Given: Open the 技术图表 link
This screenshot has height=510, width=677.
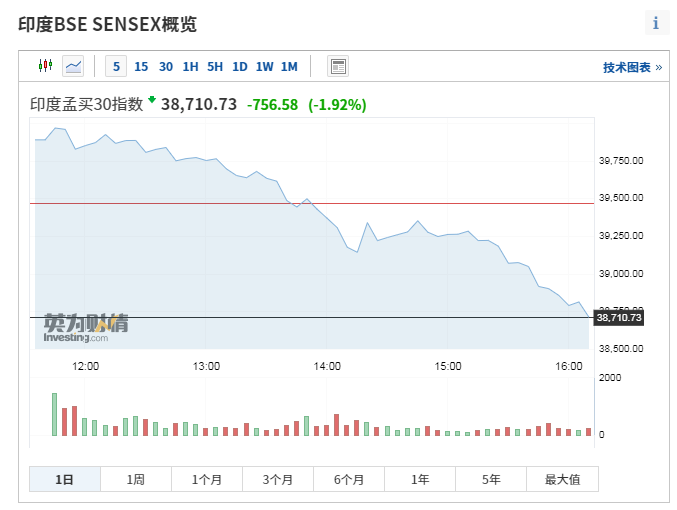Looking at the screenshot, I should coord(632,68).
